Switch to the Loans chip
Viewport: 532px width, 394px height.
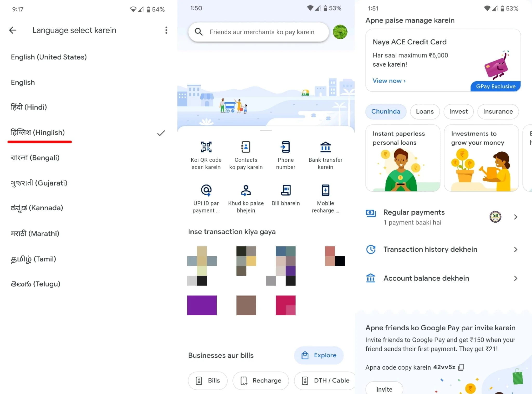click(x=425, y=111)
